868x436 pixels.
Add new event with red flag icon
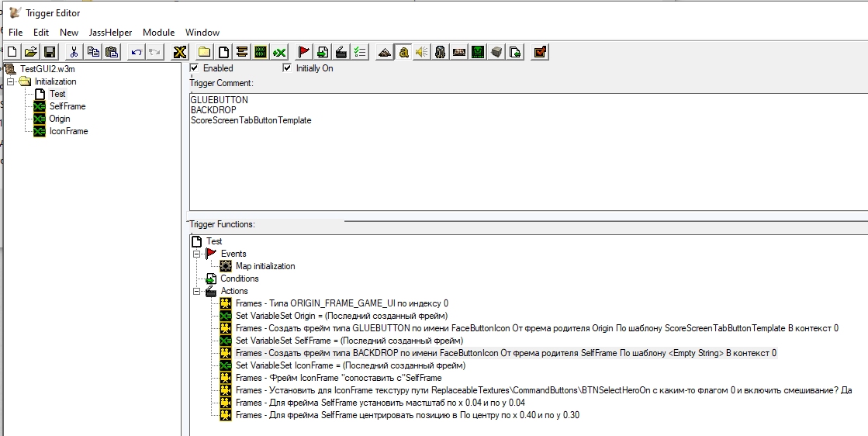[x=304, y=52]
